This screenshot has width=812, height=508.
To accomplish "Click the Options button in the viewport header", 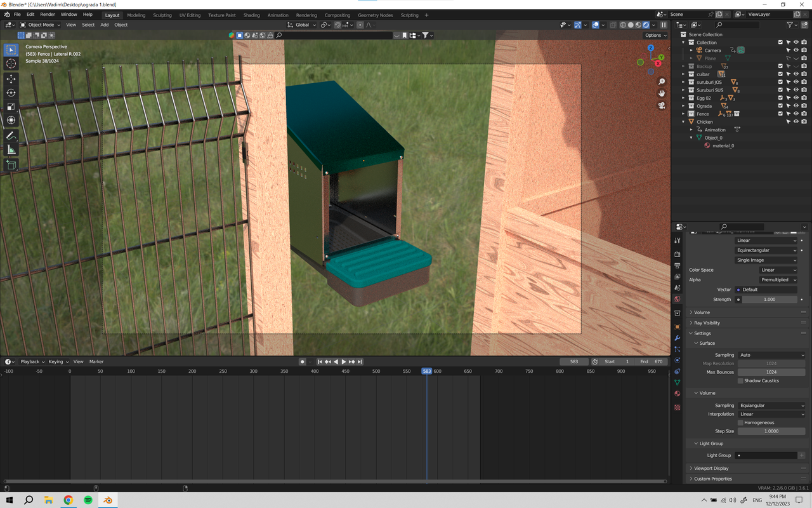I will point(655,36).
